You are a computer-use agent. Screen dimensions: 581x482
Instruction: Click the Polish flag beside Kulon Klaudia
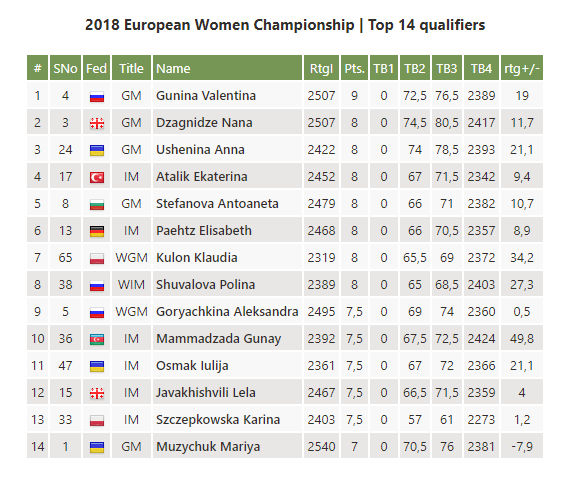[97, 259]
